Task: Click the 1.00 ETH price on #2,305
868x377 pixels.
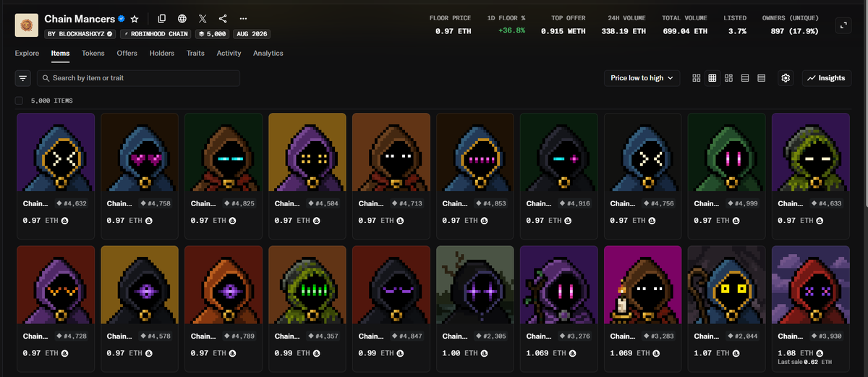Action: (459, 353)
